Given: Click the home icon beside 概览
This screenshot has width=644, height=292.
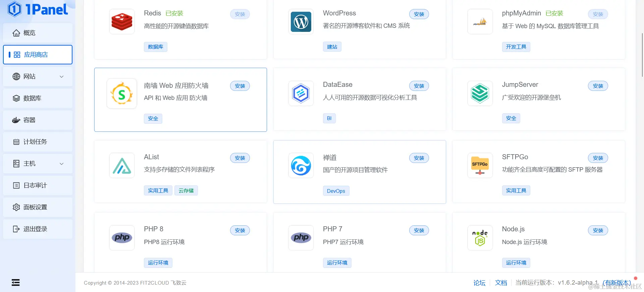Looking at the screenshot, I should [16, 33].
